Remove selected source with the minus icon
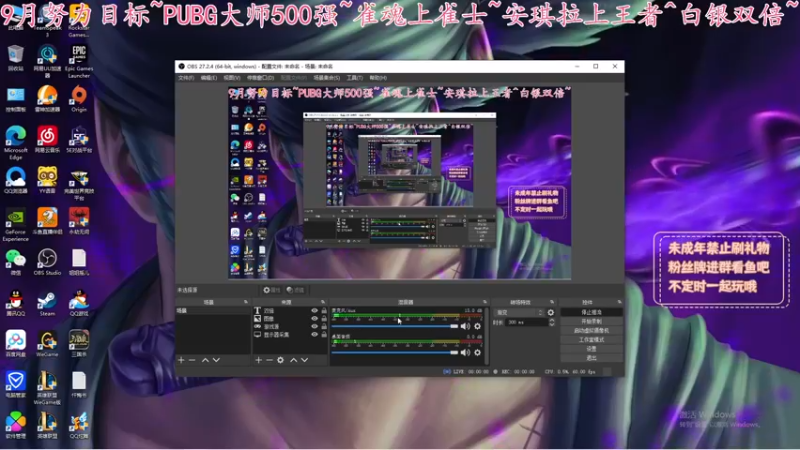The height and width of the screenshot is (450, 800). (x=269, y=360)
